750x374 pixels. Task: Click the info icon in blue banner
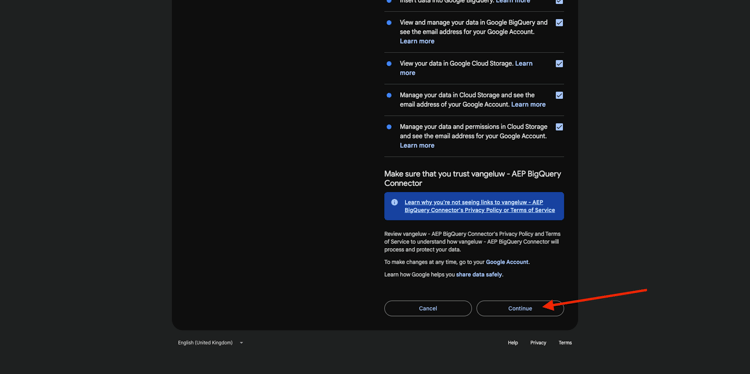point(394,202)
